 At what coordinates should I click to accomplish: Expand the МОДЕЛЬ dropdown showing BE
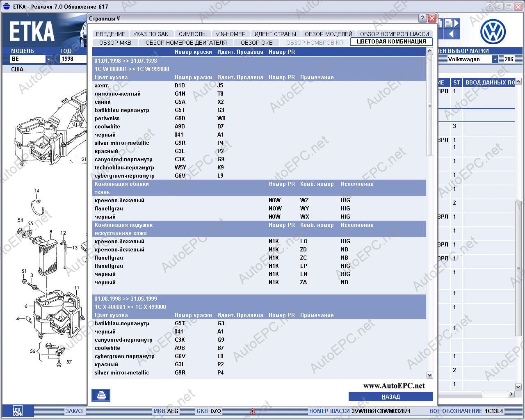48,59
